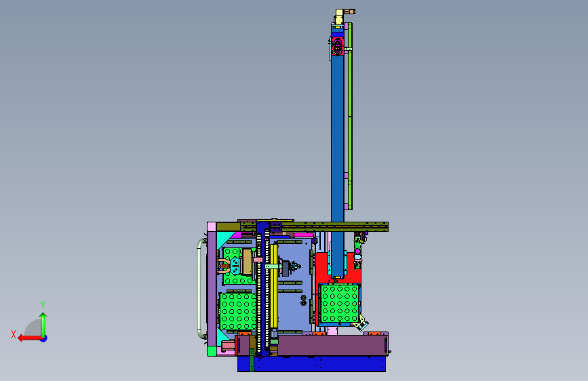Select the red gearbox block near column top

tap(337, 45)
